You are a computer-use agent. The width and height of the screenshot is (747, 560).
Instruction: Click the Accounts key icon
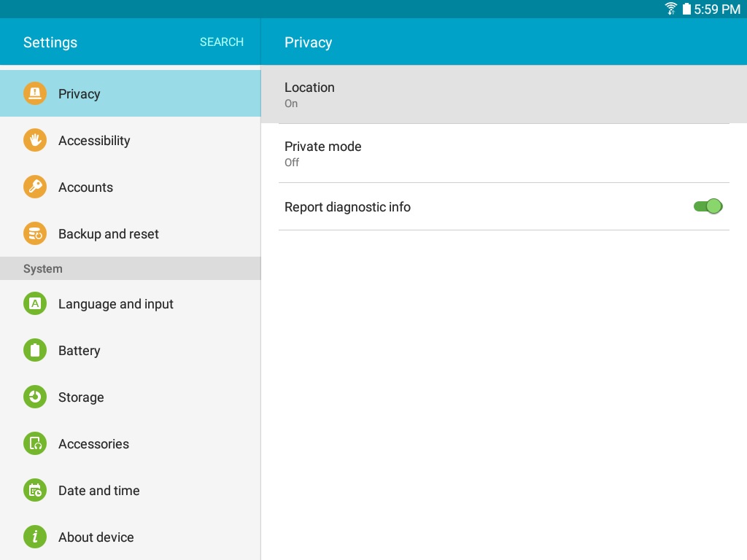(35, 187)
